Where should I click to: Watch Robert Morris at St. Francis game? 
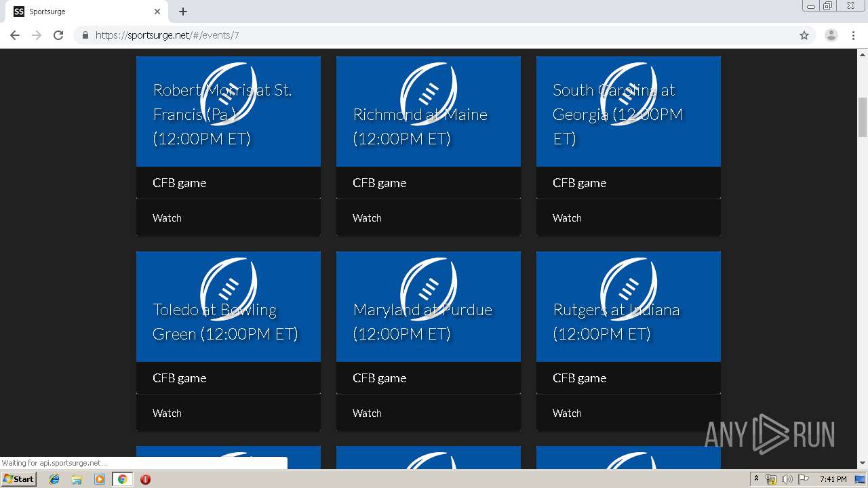point(167,218)
